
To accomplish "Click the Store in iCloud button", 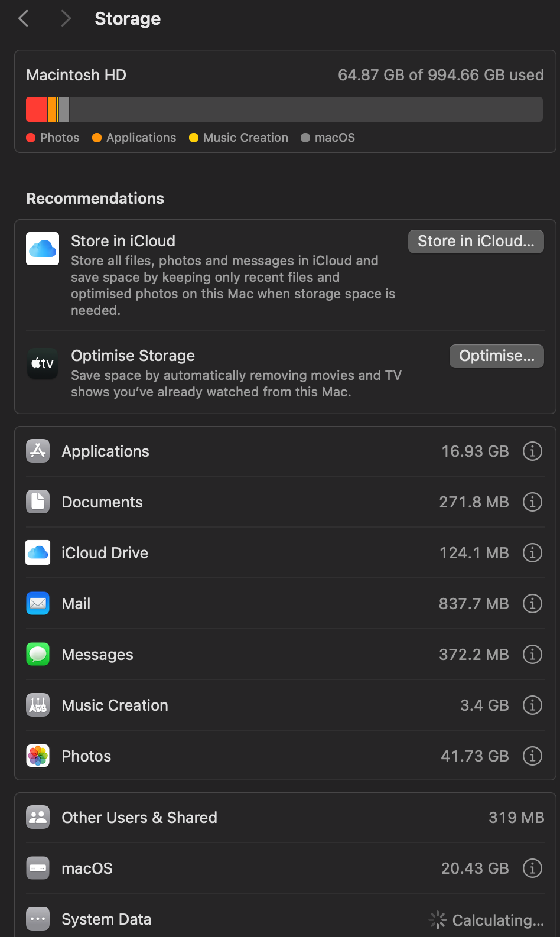I will coord(476,241).
